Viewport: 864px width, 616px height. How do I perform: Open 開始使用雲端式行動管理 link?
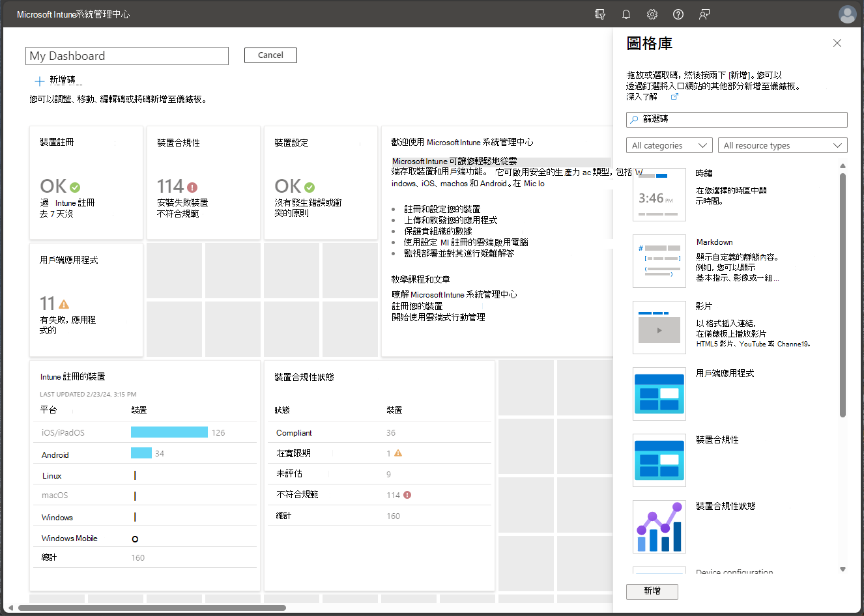click(439, 317)
